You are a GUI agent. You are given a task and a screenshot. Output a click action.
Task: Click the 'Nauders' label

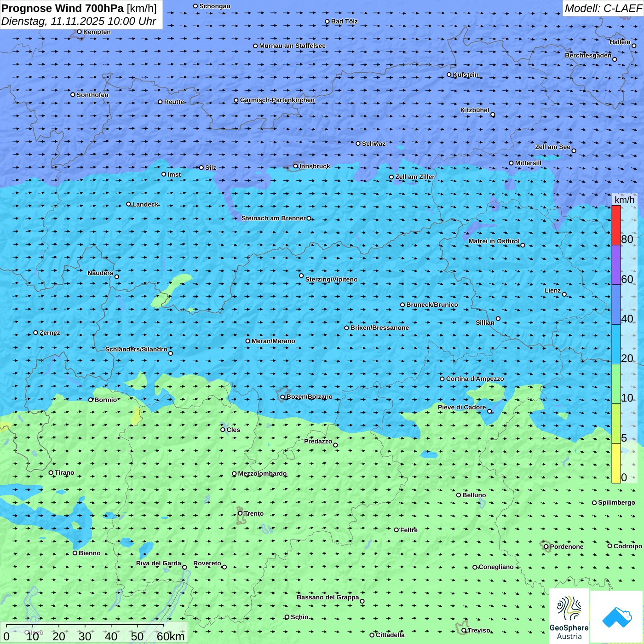(100, 273)
